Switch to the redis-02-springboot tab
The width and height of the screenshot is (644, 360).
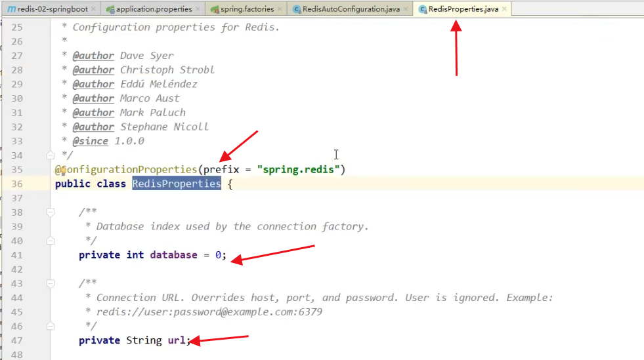(x=53, y=9)
